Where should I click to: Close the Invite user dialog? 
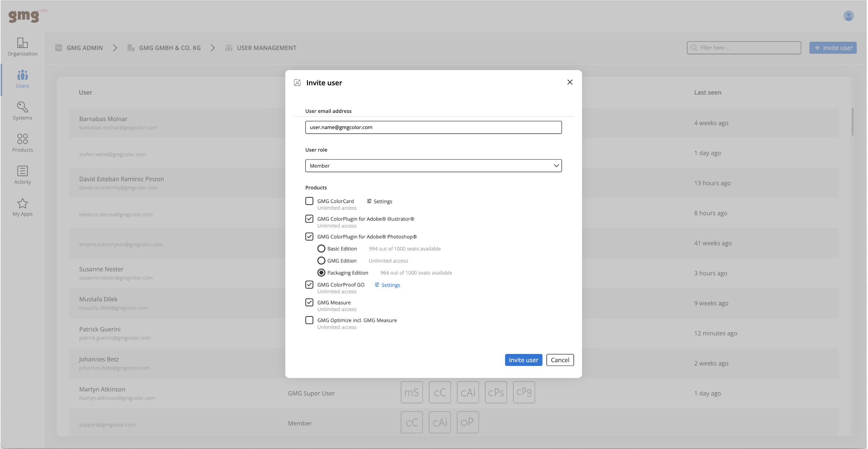(x=570, y=82)
